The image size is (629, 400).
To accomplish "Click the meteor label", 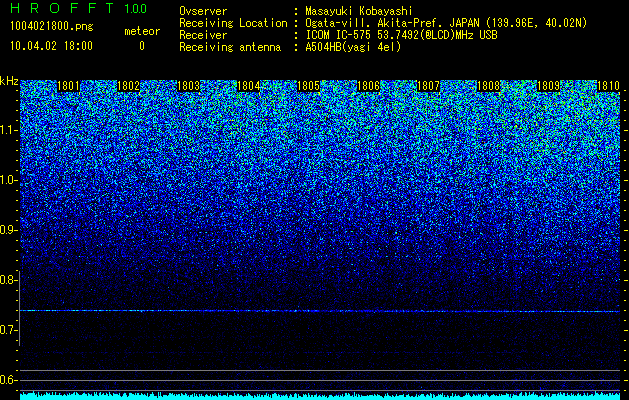I will [142, 31].
